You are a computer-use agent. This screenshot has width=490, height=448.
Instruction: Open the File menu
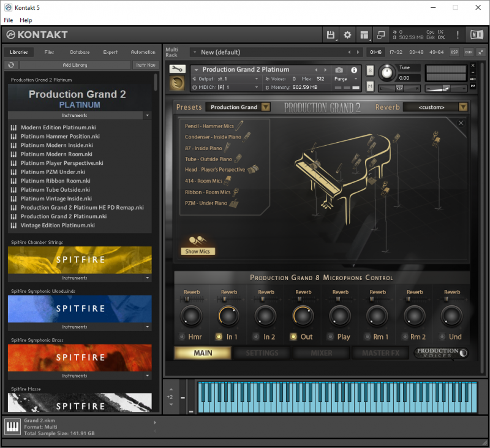coord(9,20)
